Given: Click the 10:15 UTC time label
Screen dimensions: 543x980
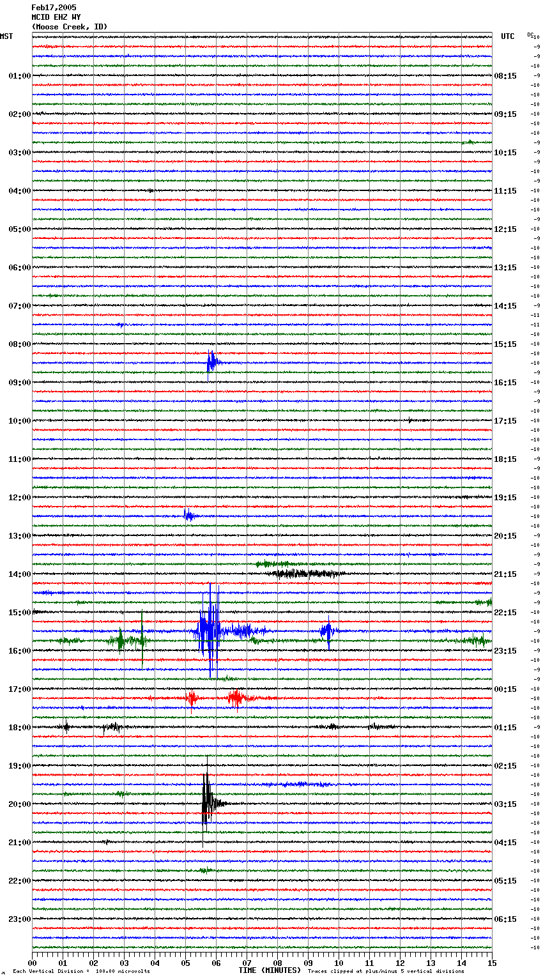Looking at the screenshot, I should [505, 153].
